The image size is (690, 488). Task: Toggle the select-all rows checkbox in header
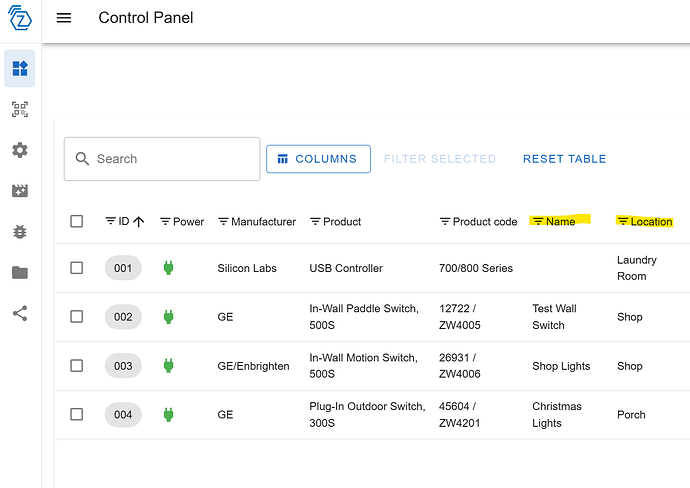(77, 221)
